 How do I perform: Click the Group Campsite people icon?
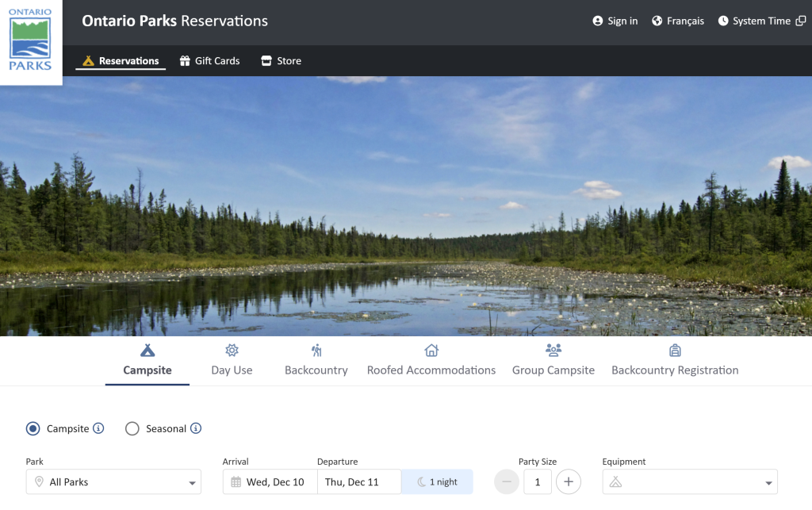pos(553,349)
